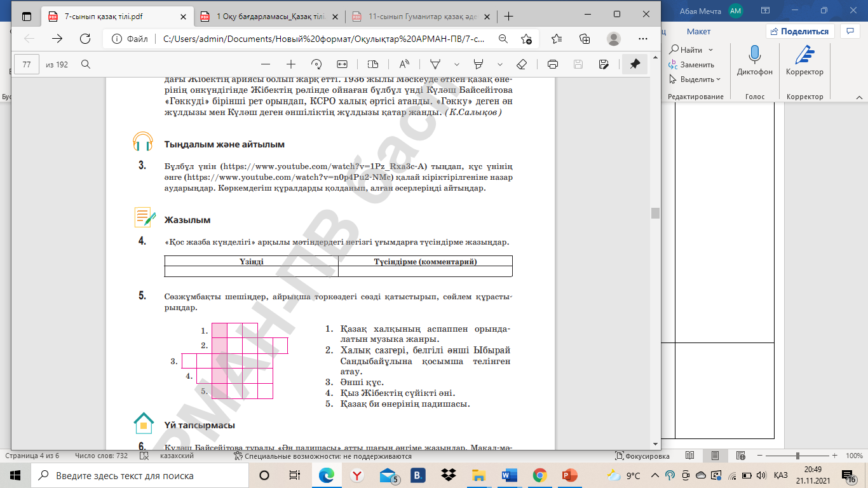Click PDF vertical scrollbar thumb

pos(655,213)
